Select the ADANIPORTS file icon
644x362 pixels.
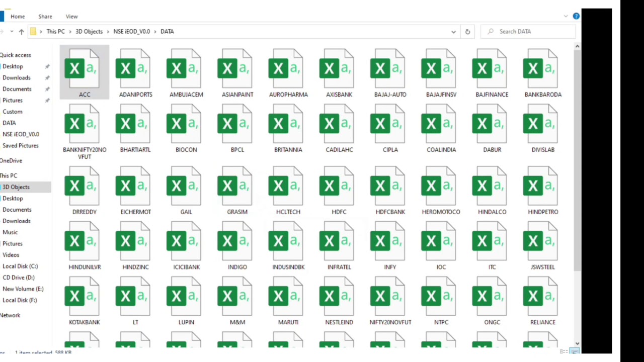(132, 68)
